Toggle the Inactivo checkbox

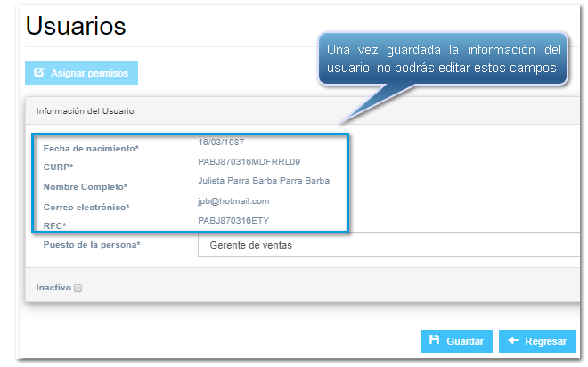(x=78, y=288)
